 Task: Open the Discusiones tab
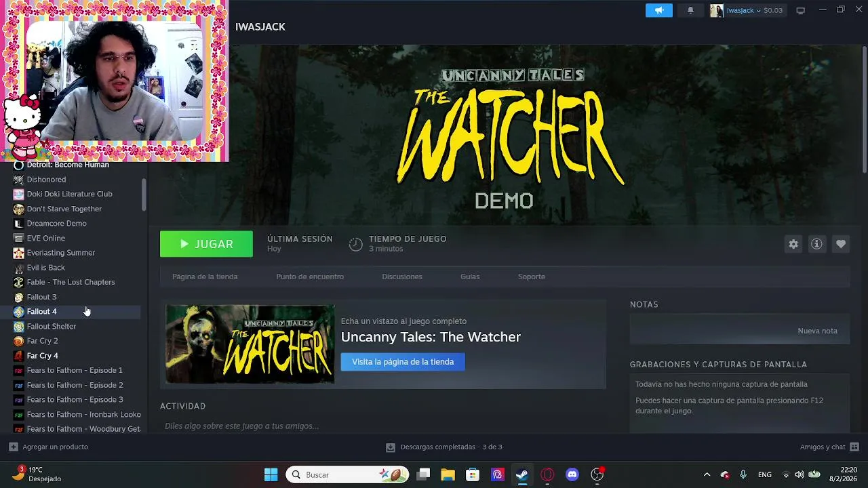(x=402, y=277)
